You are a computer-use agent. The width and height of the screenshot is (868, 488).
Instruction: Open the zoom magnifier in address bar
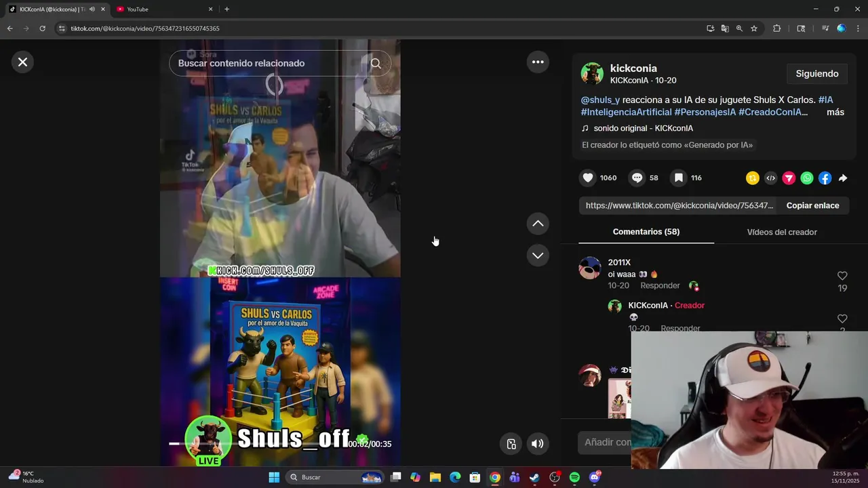coord(739,28)
